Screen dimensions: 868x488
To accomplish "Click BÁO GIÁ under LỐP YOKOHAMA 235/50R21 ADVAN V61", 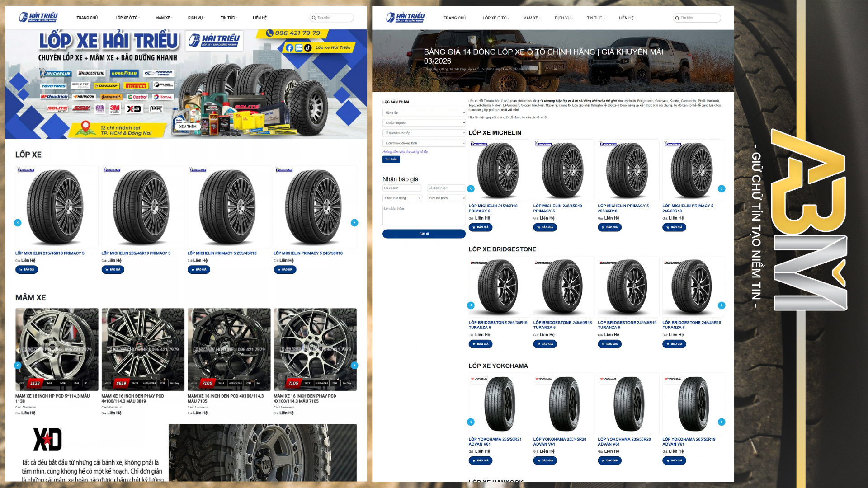I will [x=480, y=461].
